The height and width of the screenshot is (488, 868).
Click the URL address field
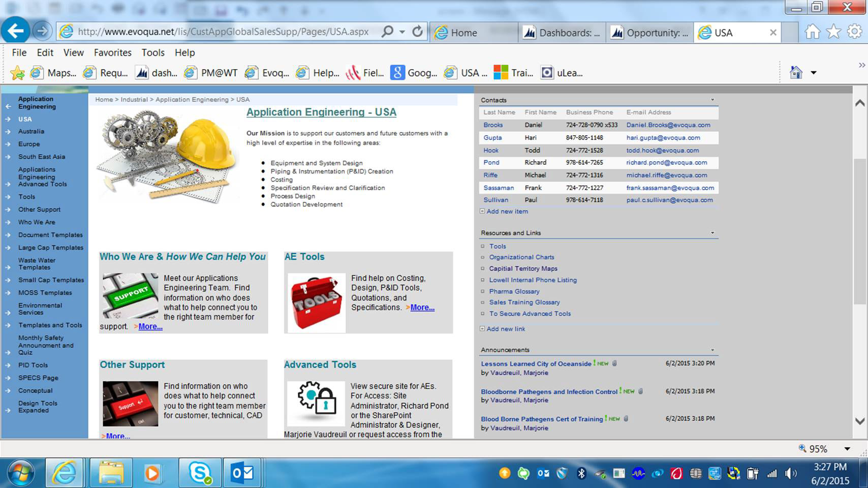(224, 32)
